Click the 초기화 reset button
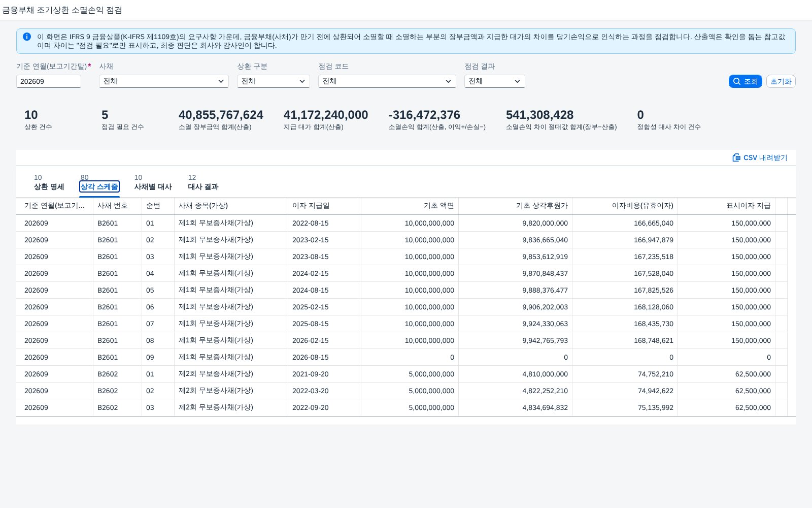Screen dimensions: 812x508 click(x=781, y=81)
